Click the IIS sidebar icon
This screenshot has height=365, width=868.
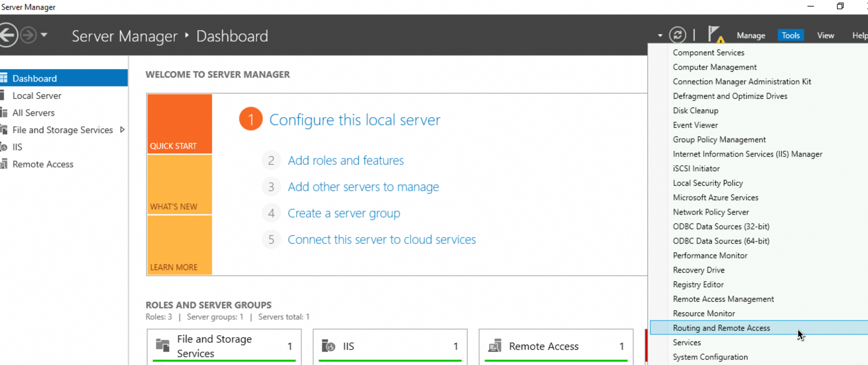coord(4,147)
